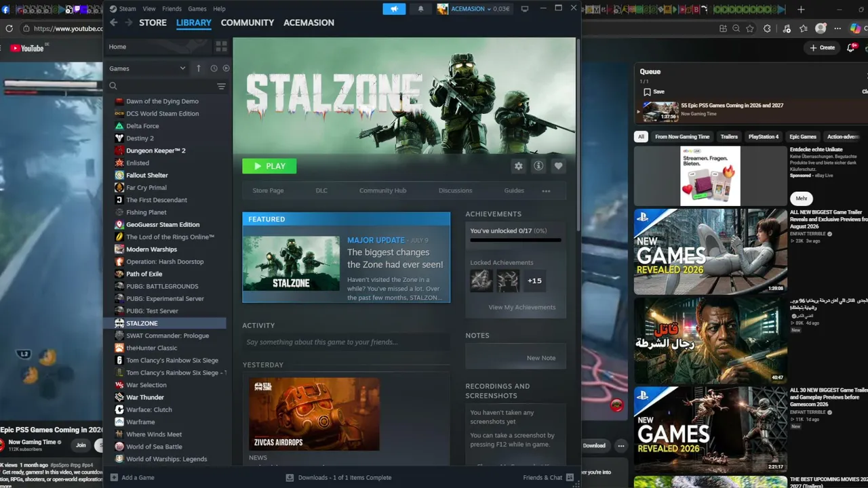
Task: Open the Games menu in Steam
Action: [x=197, y=9]
